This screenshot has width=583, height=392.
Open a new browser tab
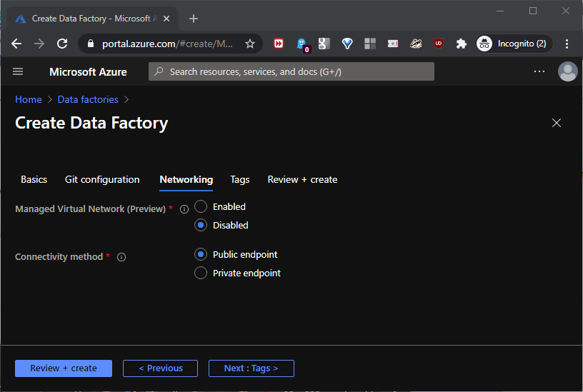194,19
